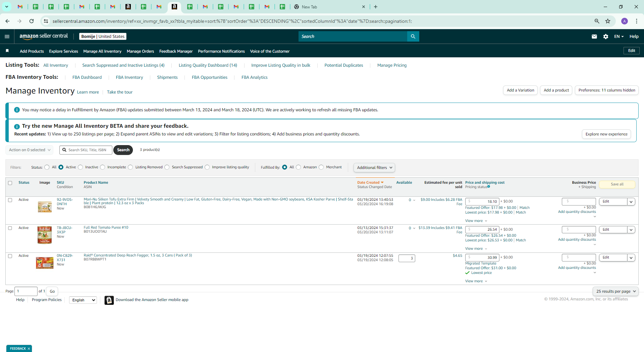
Task: Select Fulfilled By Merchant radio button
Action: pos(321,167)
